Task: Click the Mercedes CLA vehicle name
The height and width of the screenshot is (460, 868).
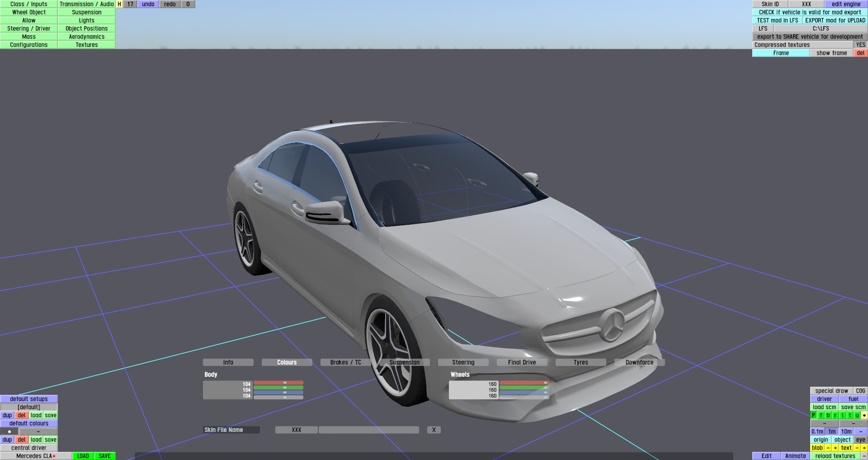Action: (x=36, y=456)
